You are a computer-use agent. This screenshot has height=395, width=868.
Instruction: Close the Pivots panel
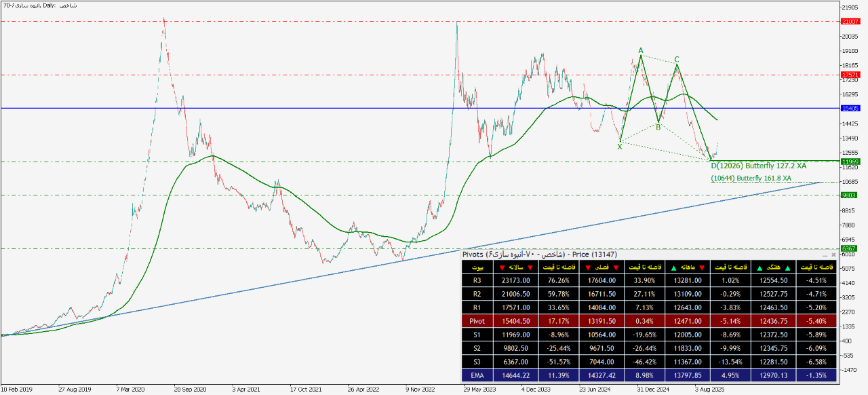834,255
